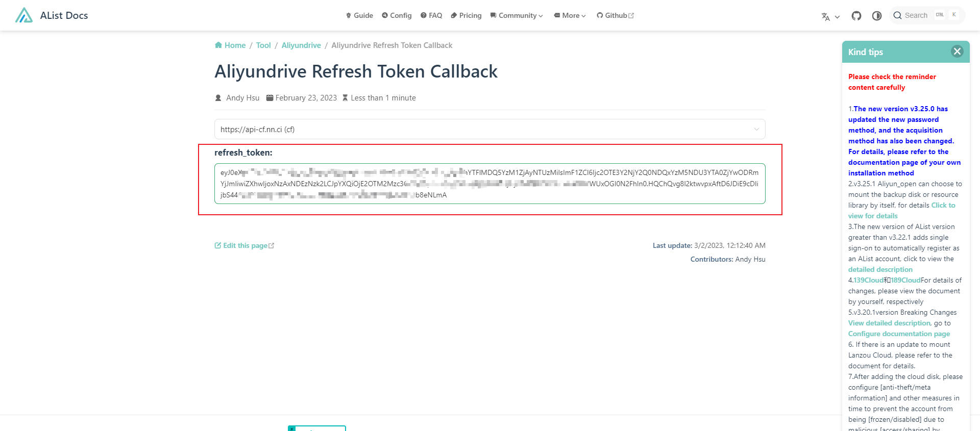Click the reading time hourglass icon
The height and width of the screenshot is (431, 980).
point(345,98)
